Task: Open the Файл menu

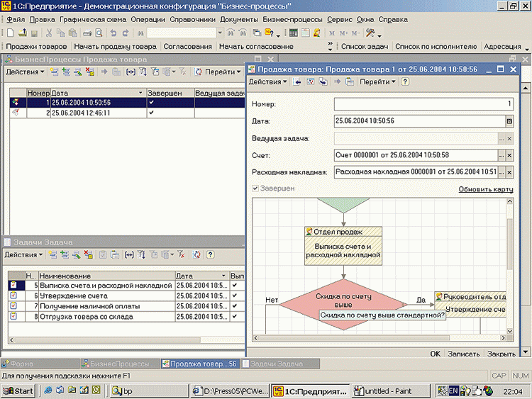Action: (16, 19)
